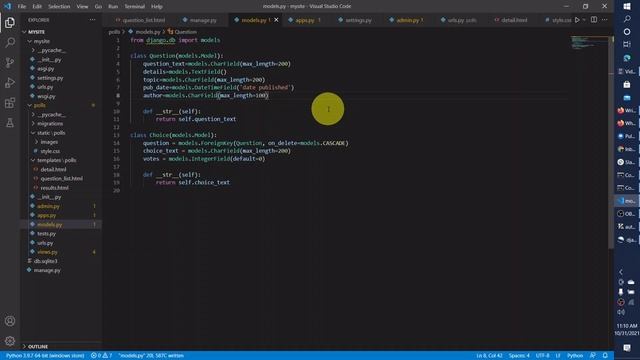Open Windows action center notifications
640x360 pixels.
[627, 348]
